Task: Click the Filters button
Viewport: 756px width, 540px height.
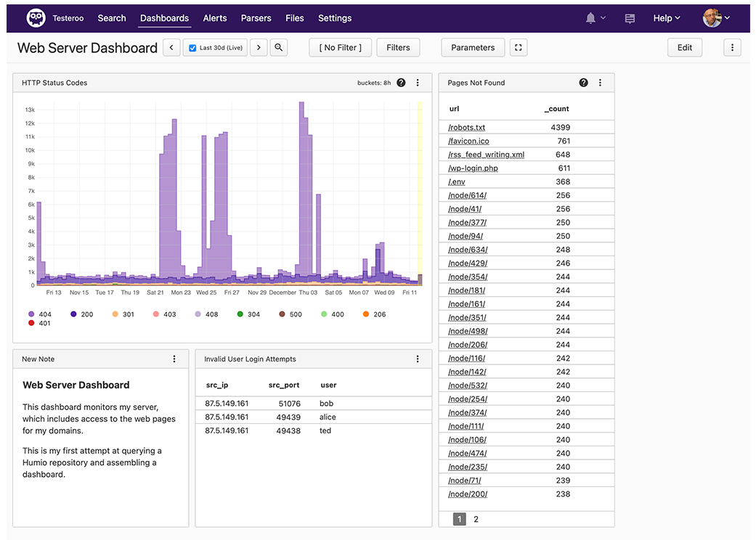Action: coord(398,48)
